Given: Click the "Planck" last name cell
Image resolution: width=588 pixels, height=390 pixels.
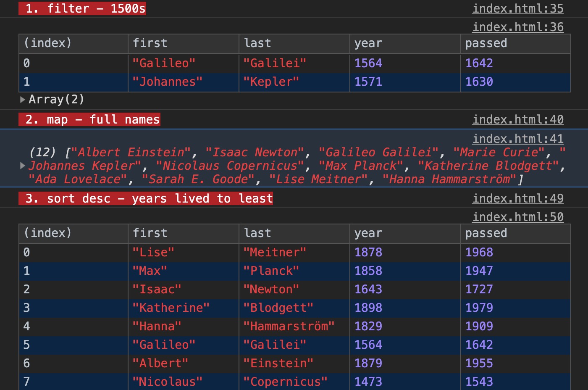Looking at the screenshot, I should tap(294, 271).
